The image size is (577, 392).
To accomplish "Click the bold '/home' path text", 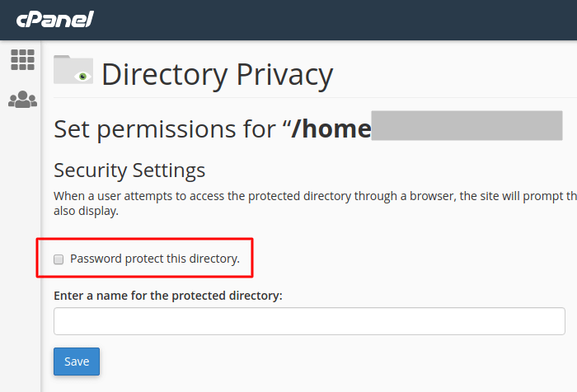I will [x=331, y=129].
